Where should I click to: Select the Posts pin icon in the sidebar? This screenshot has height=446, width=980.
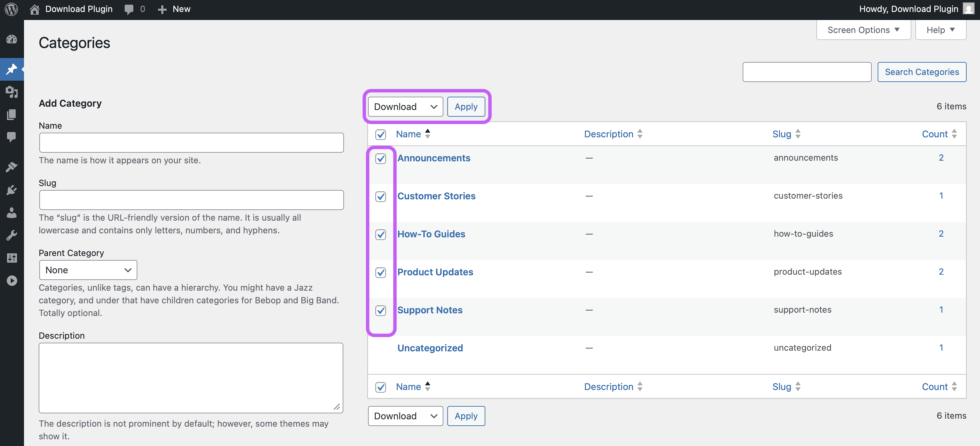pyautogui.click(x=12, y=69)
